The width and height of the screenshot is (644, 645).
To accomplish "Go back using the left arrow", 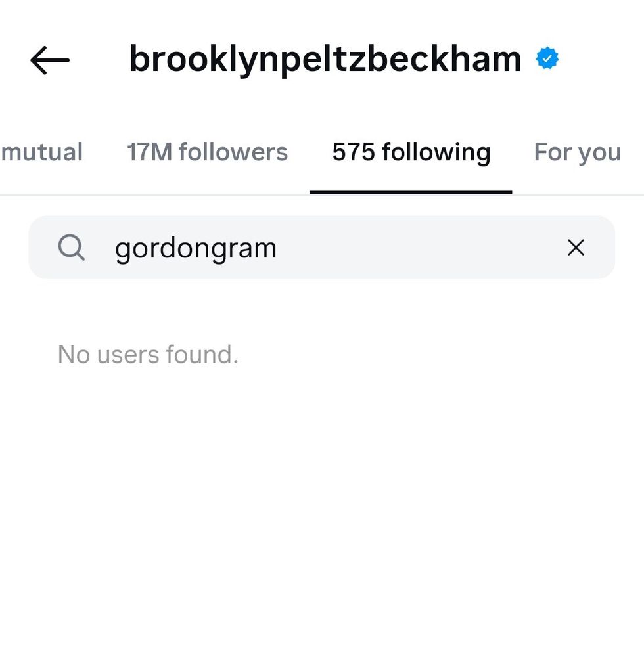I will point(50,60).
